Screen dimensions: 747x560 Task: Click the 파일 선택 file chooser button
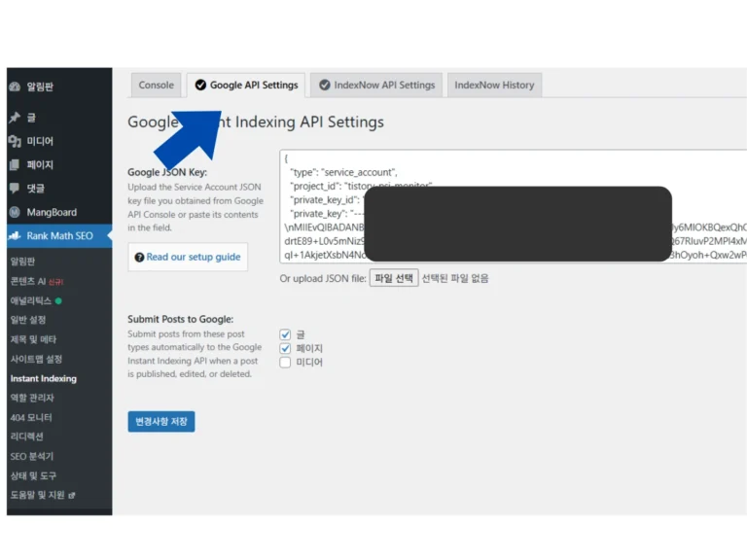[394, 278]
